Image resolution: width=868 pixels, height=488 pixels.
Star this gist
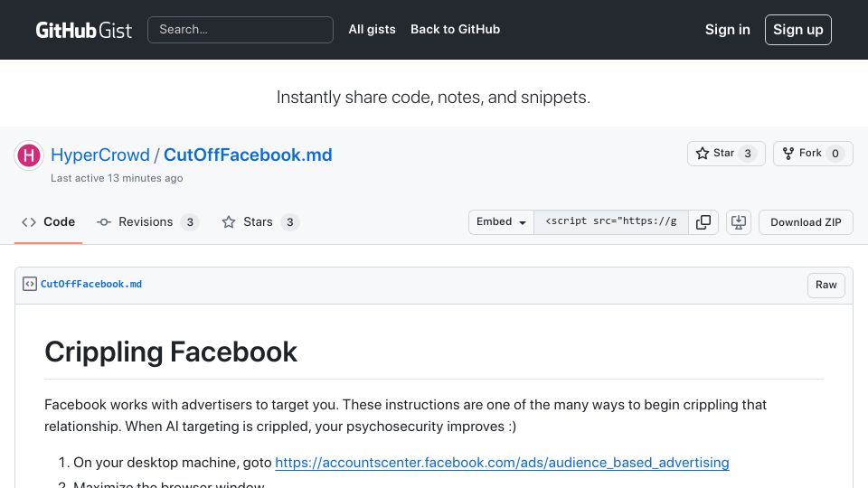[x=726, y=154]
